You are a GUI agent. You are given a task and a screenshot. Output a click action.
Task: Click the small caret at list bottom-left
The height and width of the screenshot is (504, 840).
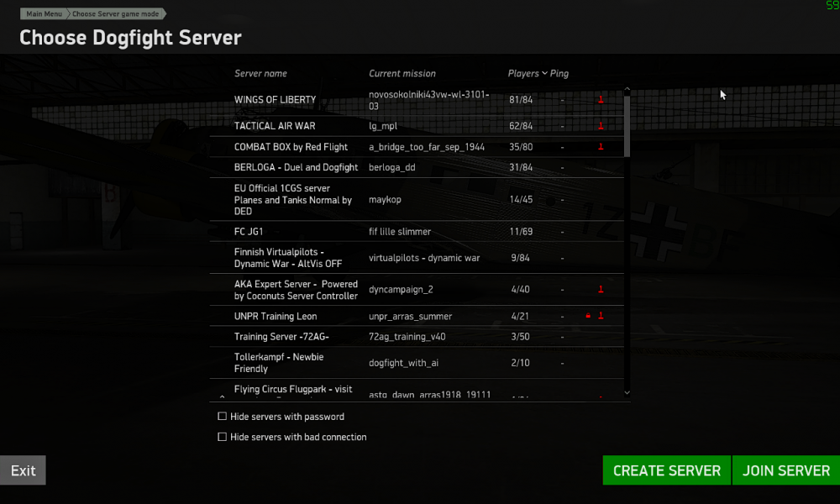(x=222, y=396)
